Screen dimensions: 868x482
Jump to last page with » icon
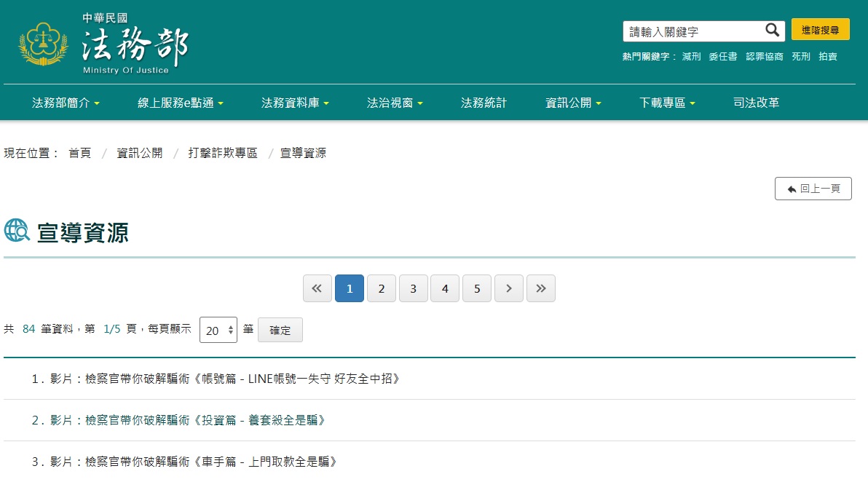[541, 288]
